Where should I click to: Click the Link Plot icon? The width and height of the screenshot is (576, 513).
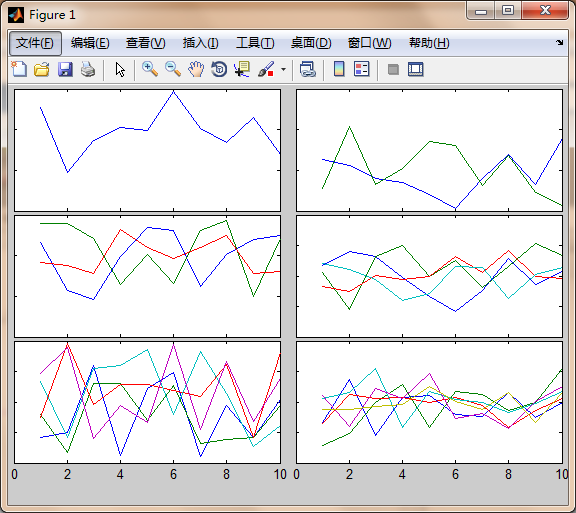pos(307,69)
